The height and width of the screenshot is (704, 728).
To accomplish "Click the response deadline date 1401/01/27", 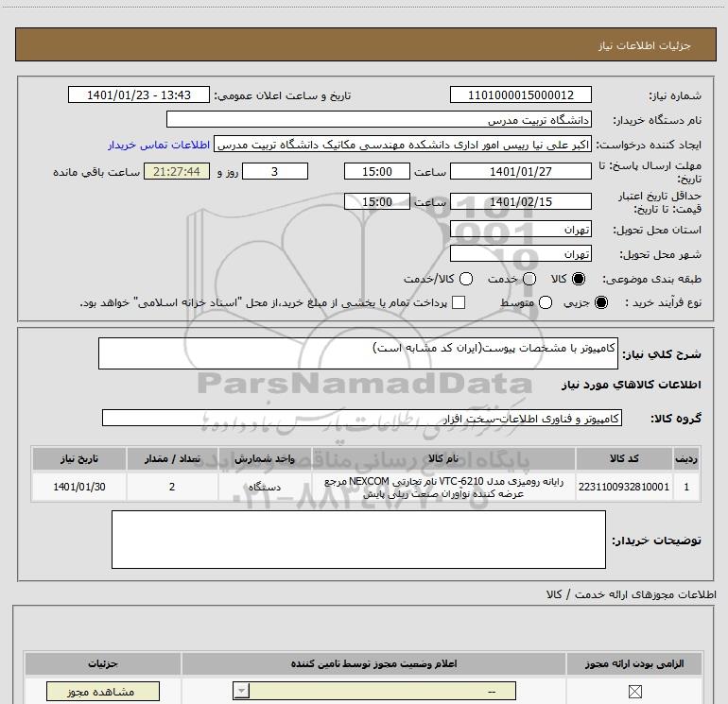I will point(520,172).
